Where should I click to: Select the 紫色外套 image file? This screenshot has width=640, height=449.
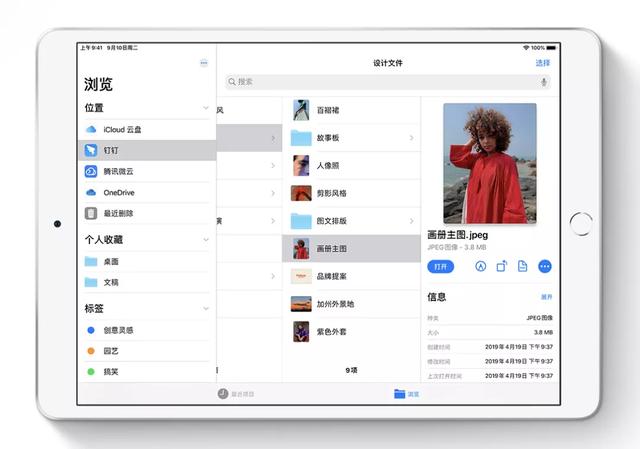[x=351, y=331]
